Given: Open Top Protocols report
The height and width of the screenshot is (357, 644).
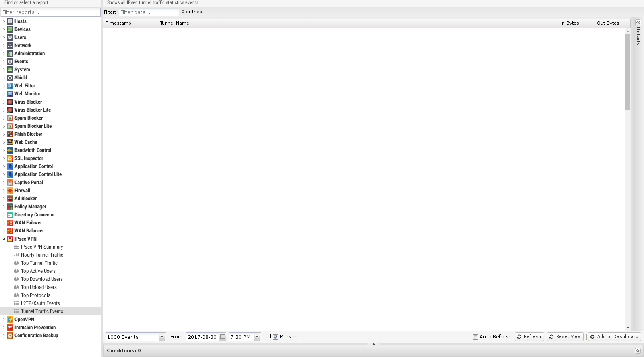Looking at the screenshot, I should [35, 295].
